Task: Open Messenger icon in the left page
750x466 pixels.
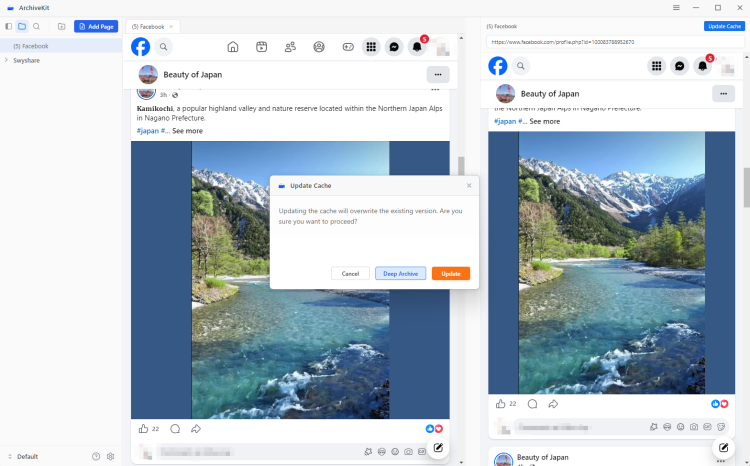Action: click(x=394, y=46)
